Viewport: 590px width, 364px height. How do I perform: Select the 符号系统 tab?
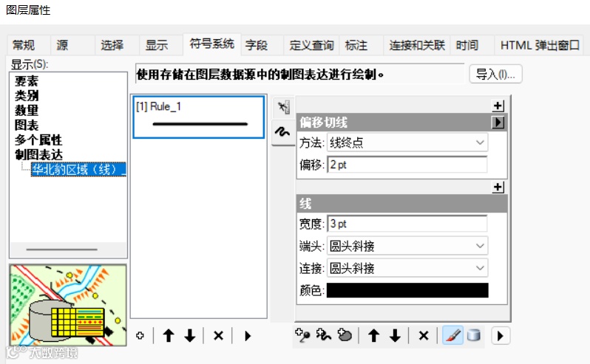coord(212,44)
